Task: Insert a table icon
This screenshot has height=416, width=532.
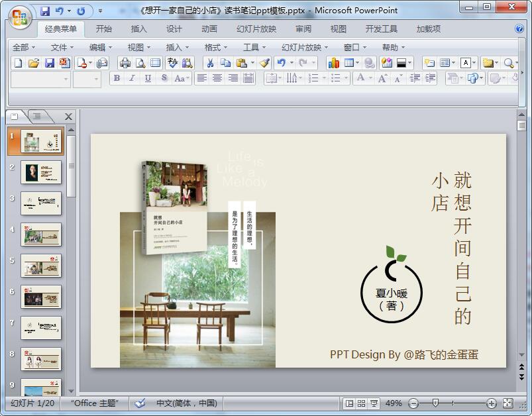Action: 348,63
